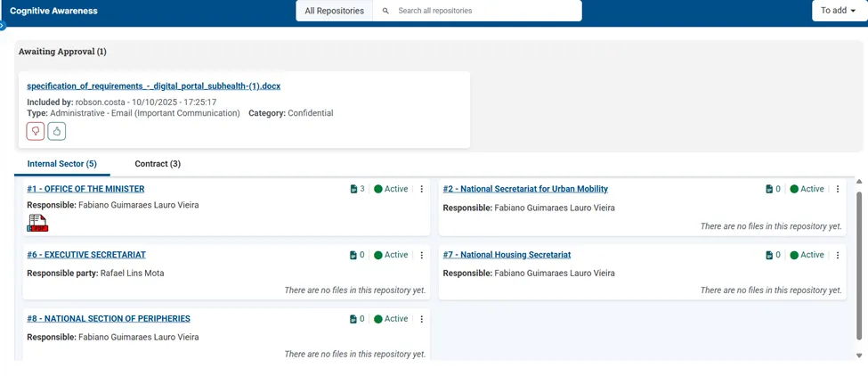Open the specification_of_requirements docx link
Image resolution: width=868 pixels, height=376 pixels.
[154, 86]
